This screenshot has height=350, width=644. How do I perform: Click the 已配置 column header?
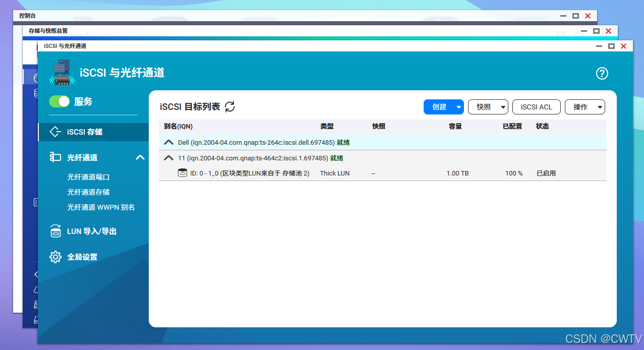pyautogui.click(x=512, y=126)
